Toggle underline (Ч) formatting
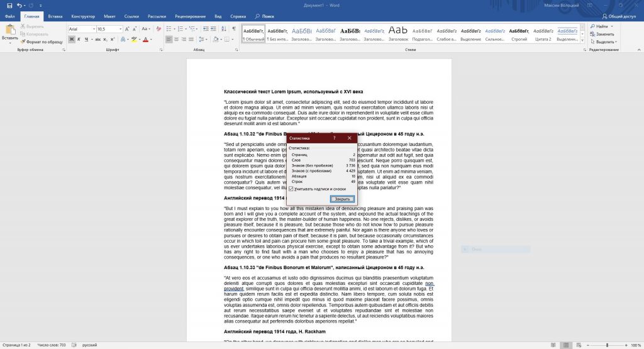This screenshot has height=349, width=644. [86, 40]
